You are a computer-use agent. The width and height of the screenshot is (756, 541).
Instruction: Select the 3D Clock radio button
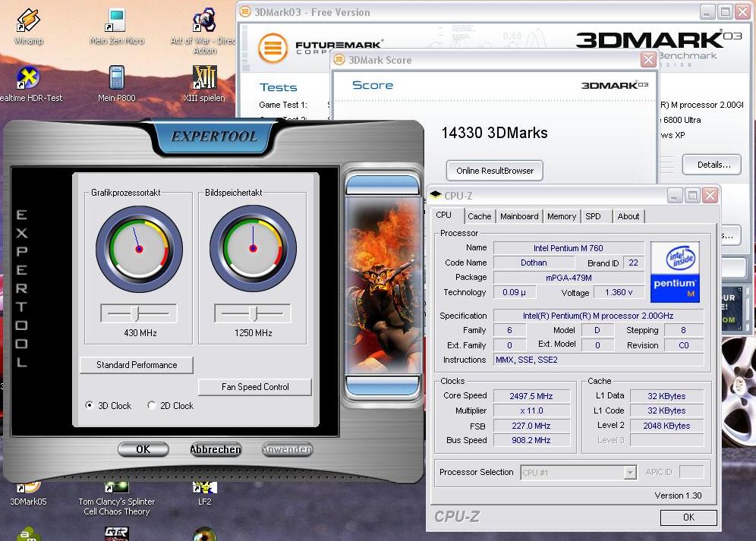(x=90, y=405)
